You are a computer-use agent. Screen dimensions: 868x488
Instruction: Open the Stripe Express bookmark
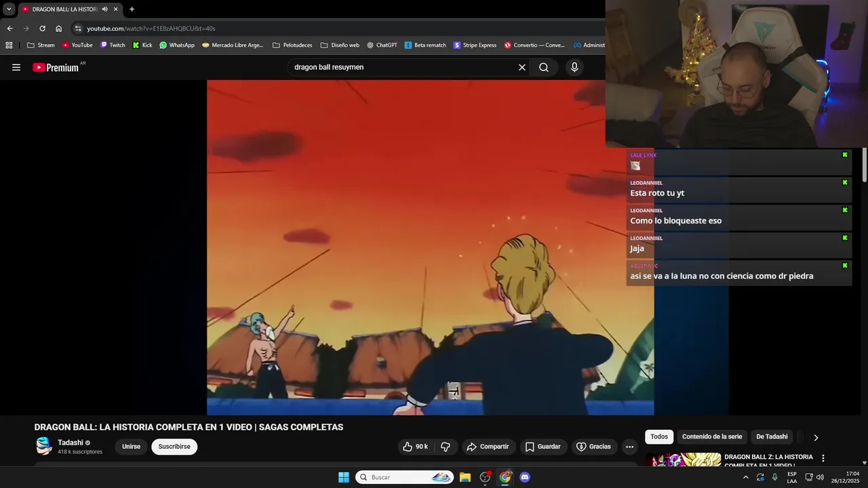475,45
